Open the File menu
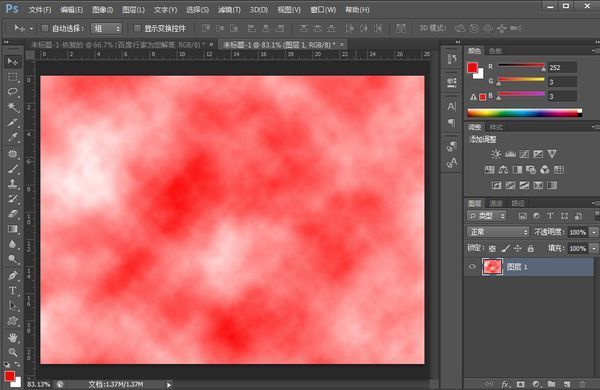Viewport: 600px width, 390px height. tap(40, 10)
